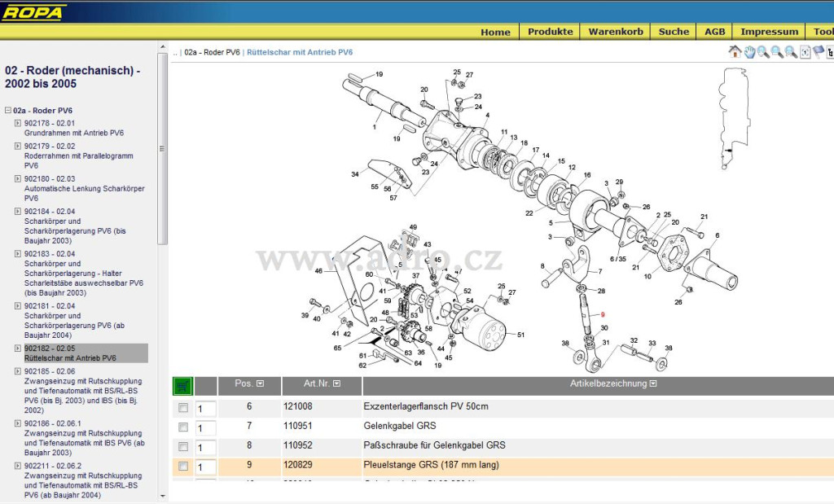Click the blue flag icon

pyautogui.click(x=819, y=52)
